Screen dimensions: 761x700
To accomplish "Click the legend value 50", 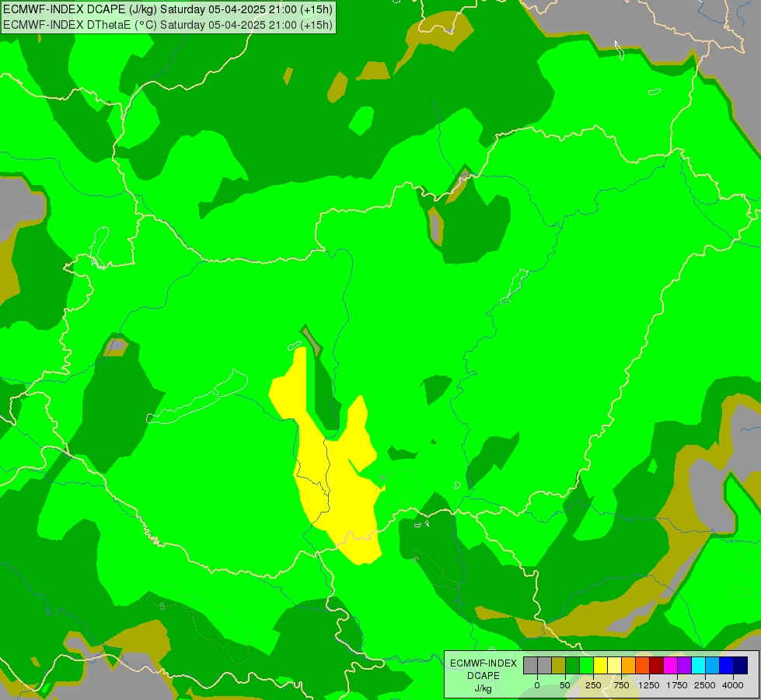I will pos(565,685).
